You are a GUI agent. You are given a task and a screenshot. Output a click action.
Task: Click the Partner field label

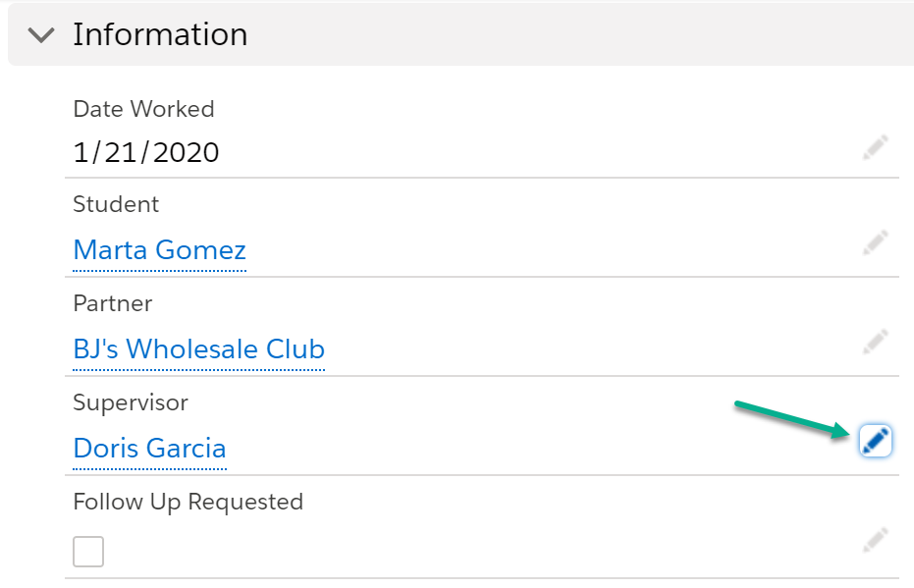coord(113,303)
